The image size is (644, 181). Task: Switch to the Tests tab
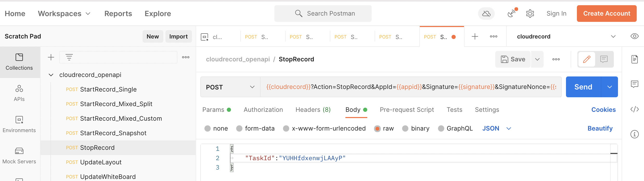454,110
